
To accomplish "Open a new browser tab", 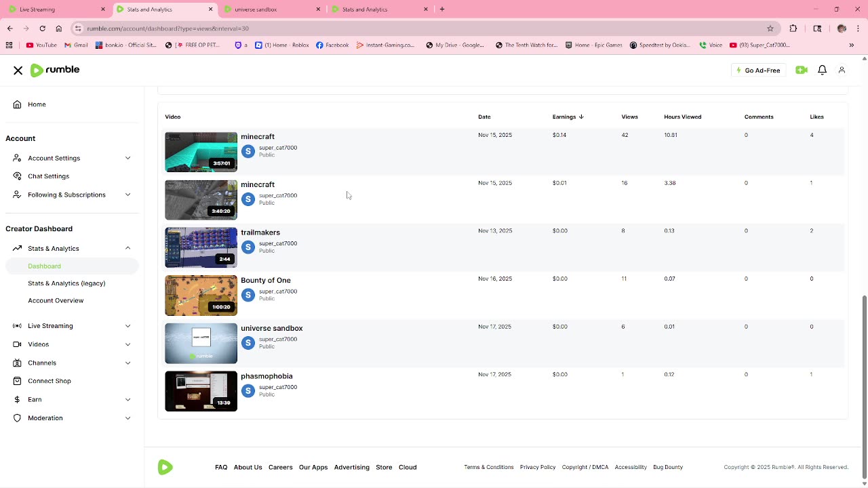I will 442,9.
